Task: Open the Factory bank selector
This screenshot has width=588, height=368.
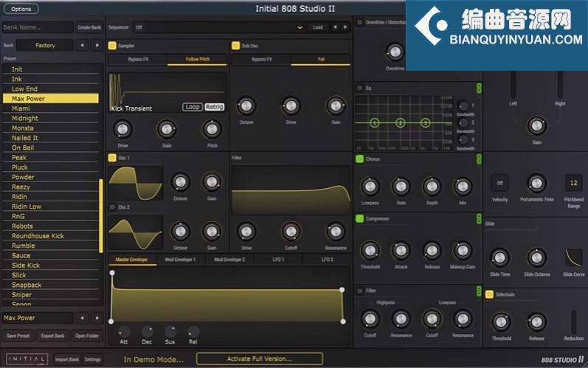Action: click(x=45, y=45)
